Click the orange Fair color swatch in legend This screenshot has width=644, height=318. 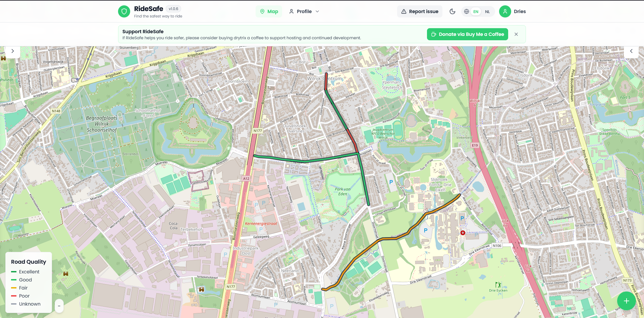(14, 288)
